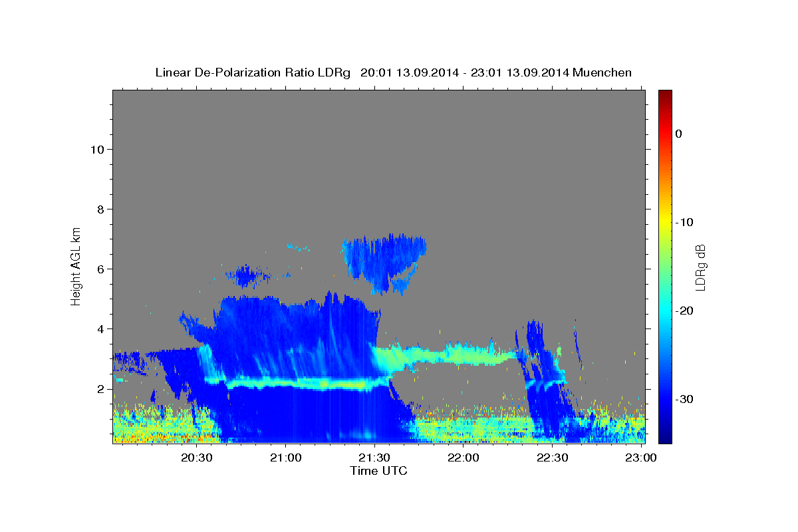798x532 pixels.
Task: Click the height axis value 8
Action: pyautogui.click(x=100, y=209)
